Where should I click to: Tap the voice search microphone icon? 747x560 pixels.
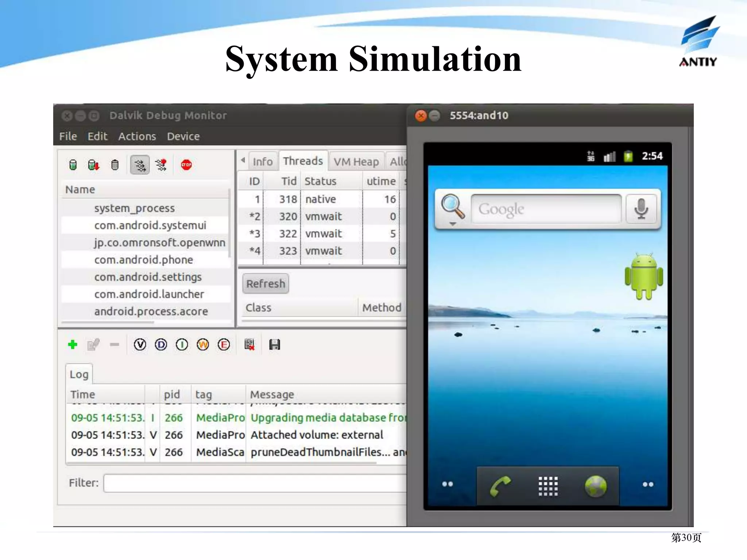click(641, 209)
